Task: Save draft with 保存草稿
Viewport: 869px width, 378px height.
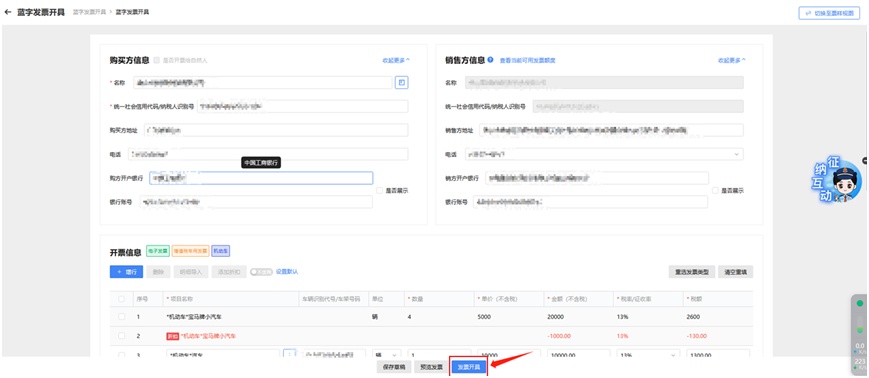Action: (394, 367)
